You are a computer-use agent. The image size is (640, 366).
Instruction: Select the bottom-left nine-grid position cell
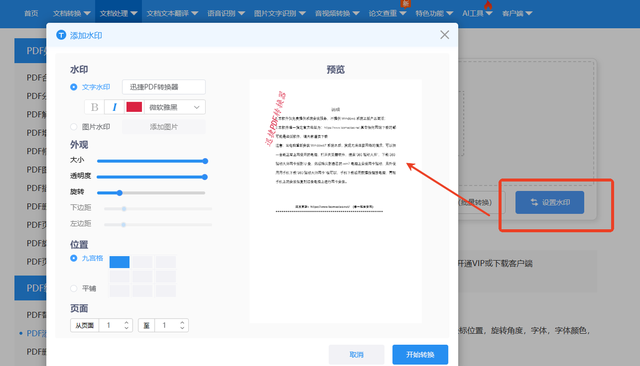tap(120, 291)
